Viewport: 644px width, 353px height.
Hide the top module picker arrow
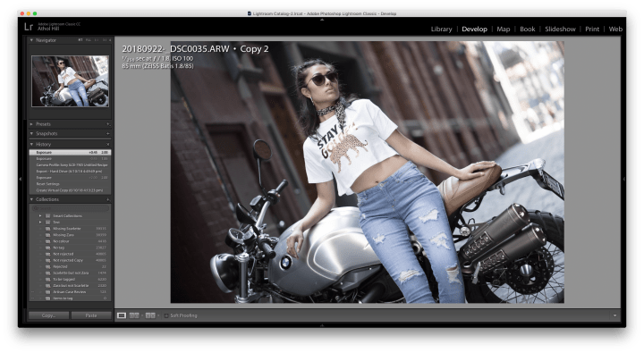click(x=322, y=20)
